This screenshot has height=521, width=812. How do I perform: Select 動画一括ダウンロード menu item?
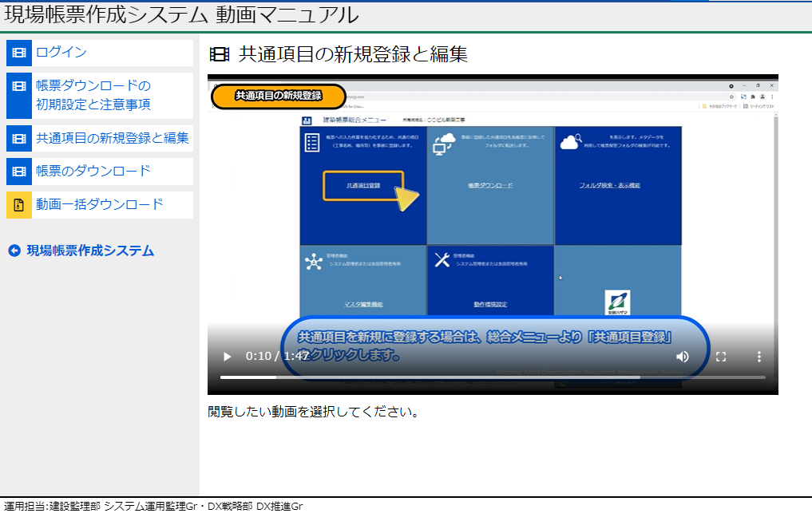[x=100, y=204]
